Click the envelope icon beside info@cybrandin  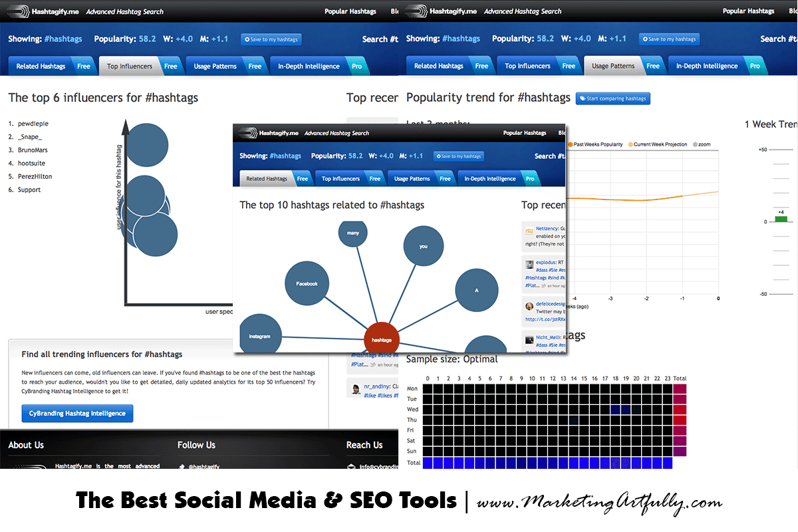[x=351, y=467]
